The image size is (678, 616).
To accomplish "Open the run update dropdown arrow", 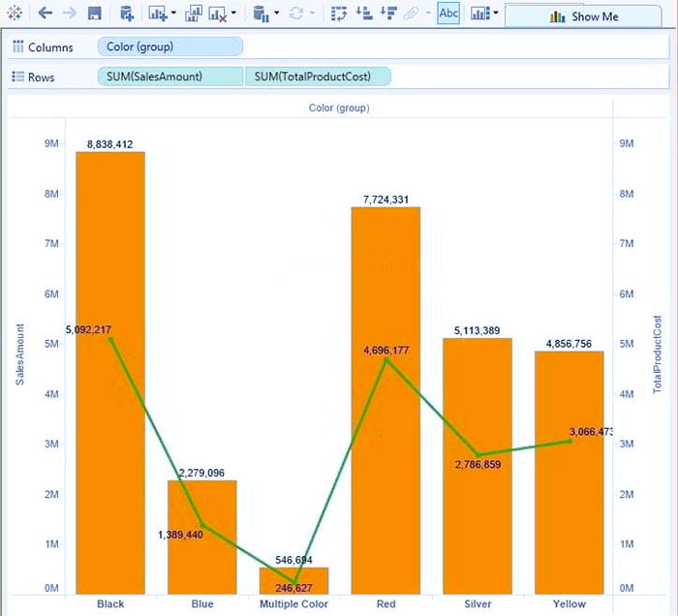I will pos(312,13).
